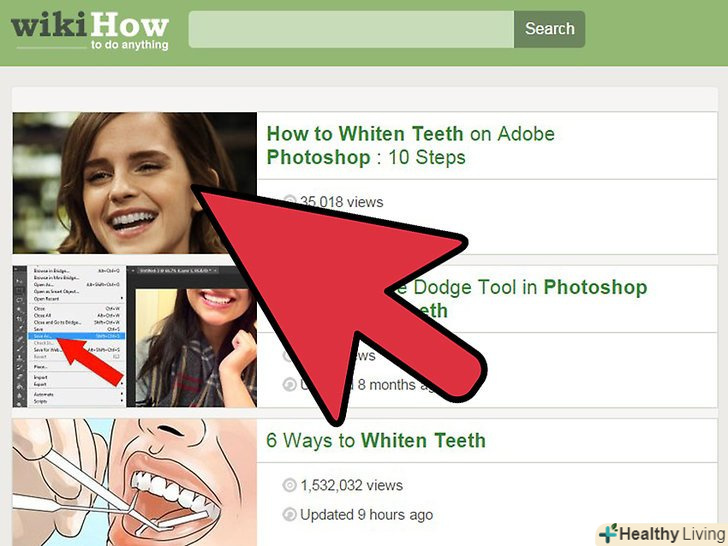Click the search input field
Viewport: 728px width, 546px height.
(x=351, y=29)
